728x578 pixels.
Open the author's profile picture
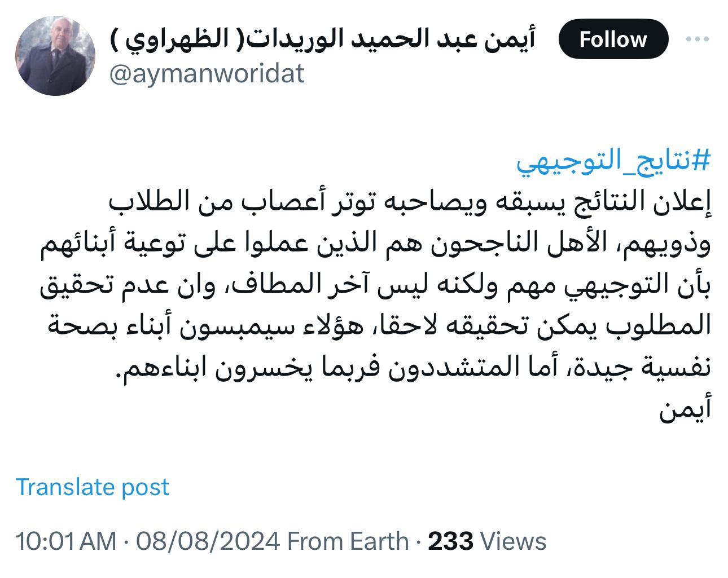click(x=55, y=56)
